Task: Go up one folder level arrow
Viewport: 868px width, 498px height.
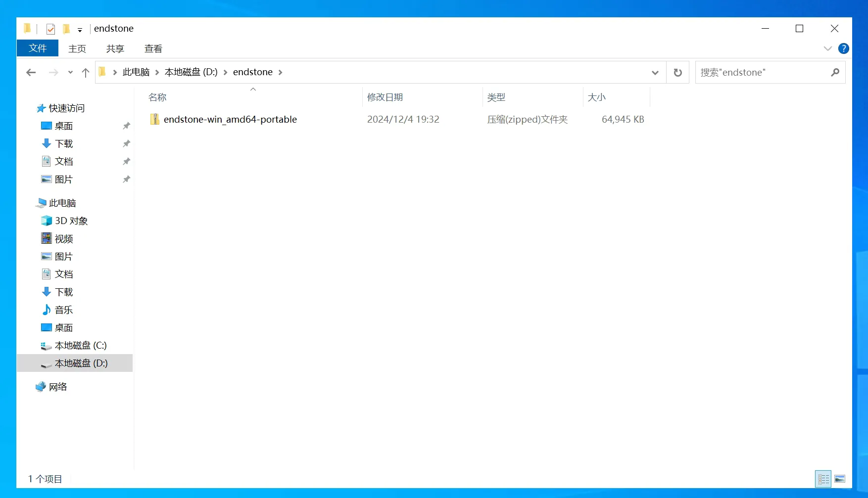Action: [x=85, y=73]
